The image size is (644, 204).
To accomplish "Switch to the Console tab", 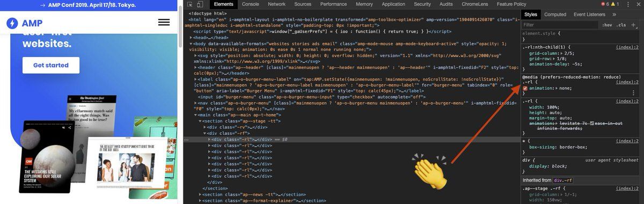I will [250, 4].
